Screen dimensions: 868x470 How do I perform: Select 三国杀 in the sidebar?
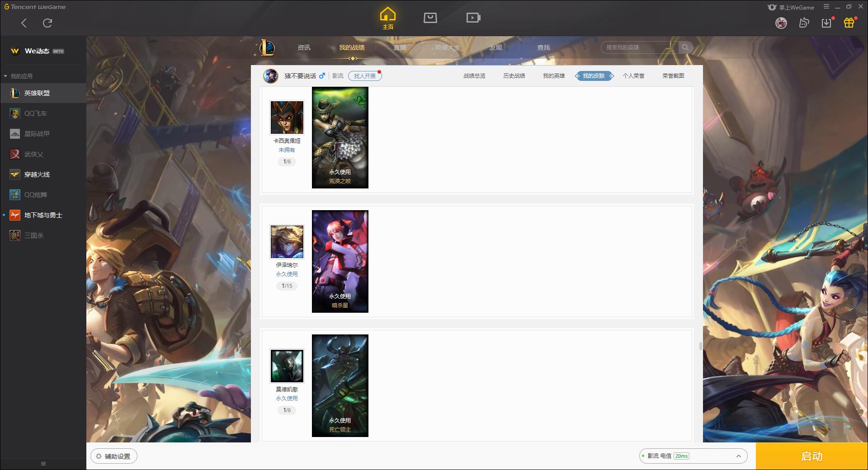[x=43, y=235]
